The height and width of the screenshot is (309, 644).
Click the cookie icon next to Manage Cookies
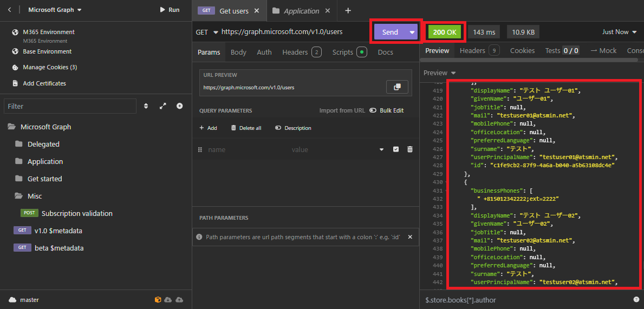15,67
